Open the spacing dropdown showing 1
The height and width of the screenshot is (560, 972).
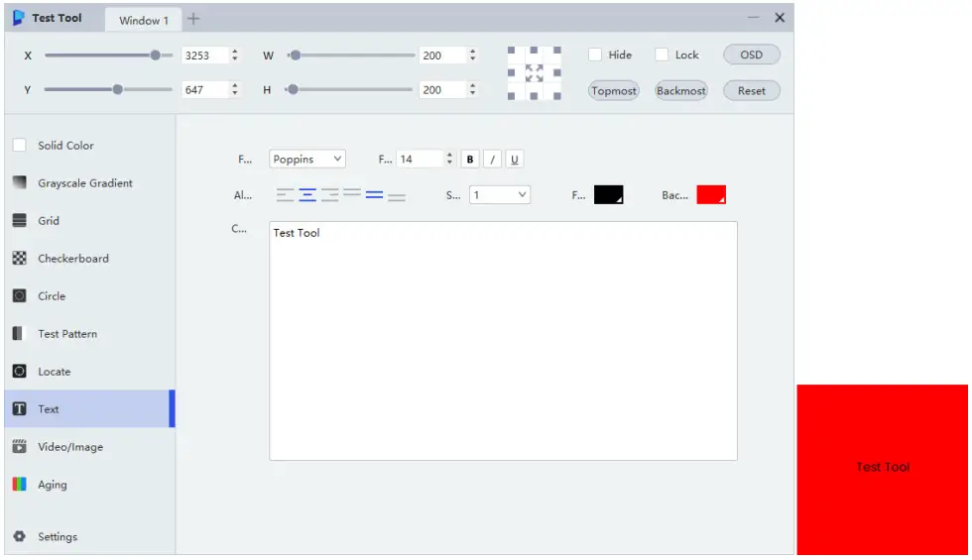click(x=500, y=195)
